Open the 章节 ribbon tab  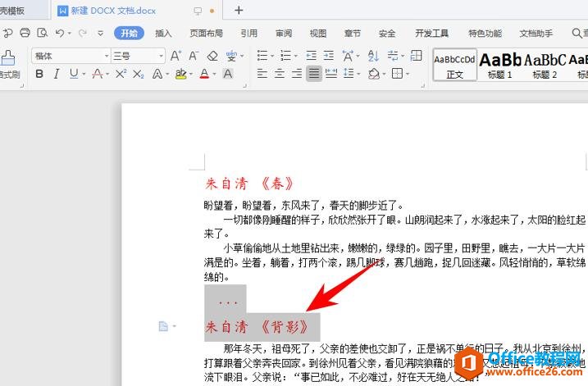[353, 34]
